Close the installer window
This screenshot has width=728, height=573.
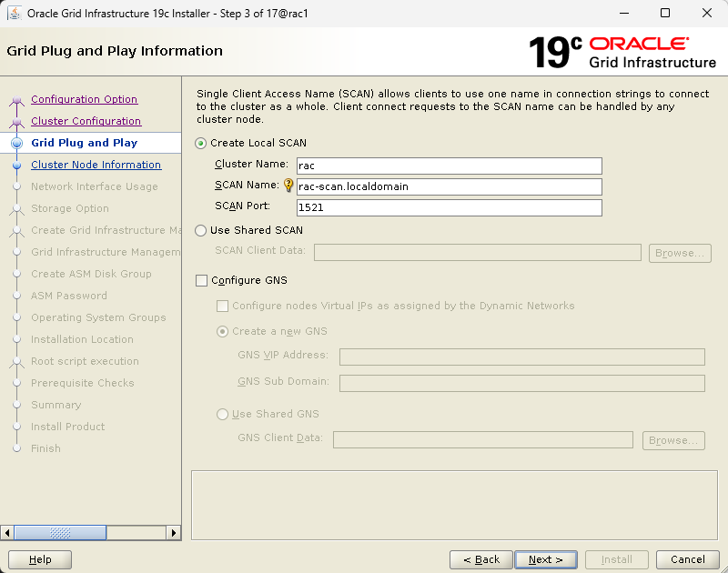(x=707, y=13)
